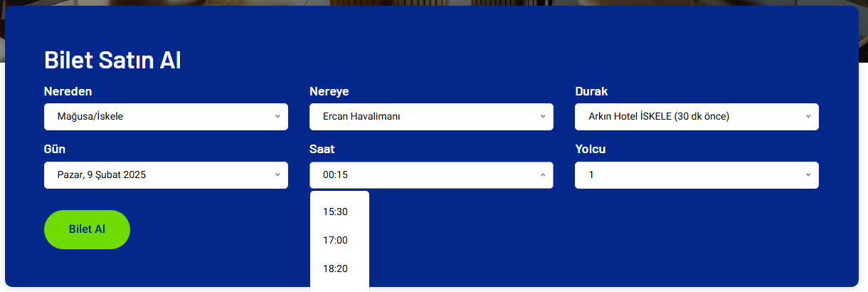
Task: Open the Arkın Hotel İSKELE stop dropdown
Action: [x=697, y=117]
